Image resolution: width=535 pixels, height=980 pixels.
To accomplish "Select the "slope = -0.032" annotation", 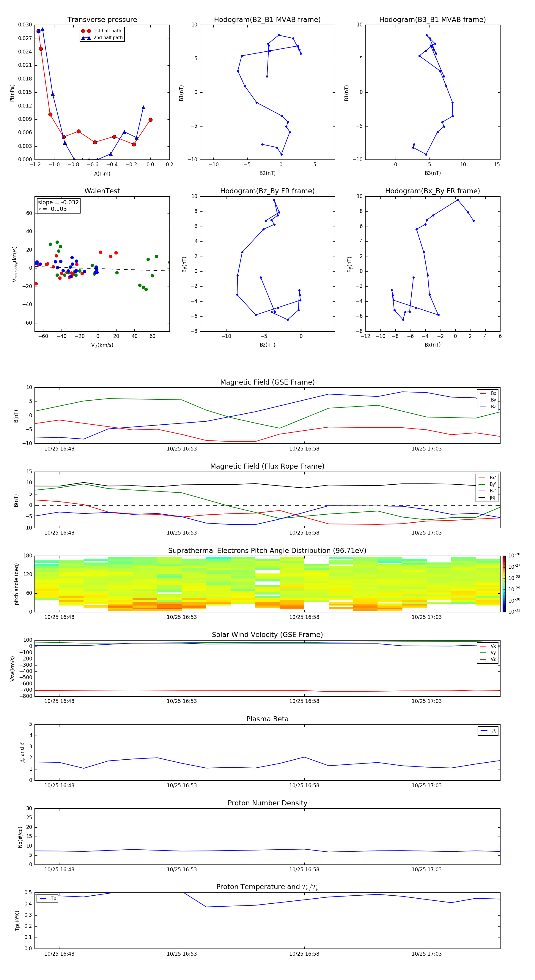I will click(58, 203).
